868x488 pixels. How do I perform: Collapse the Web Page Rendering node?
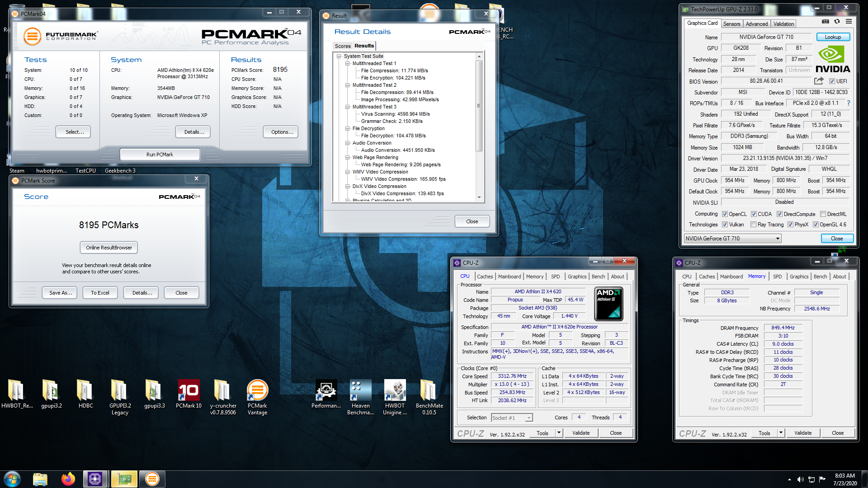click(x=347, y=158)
